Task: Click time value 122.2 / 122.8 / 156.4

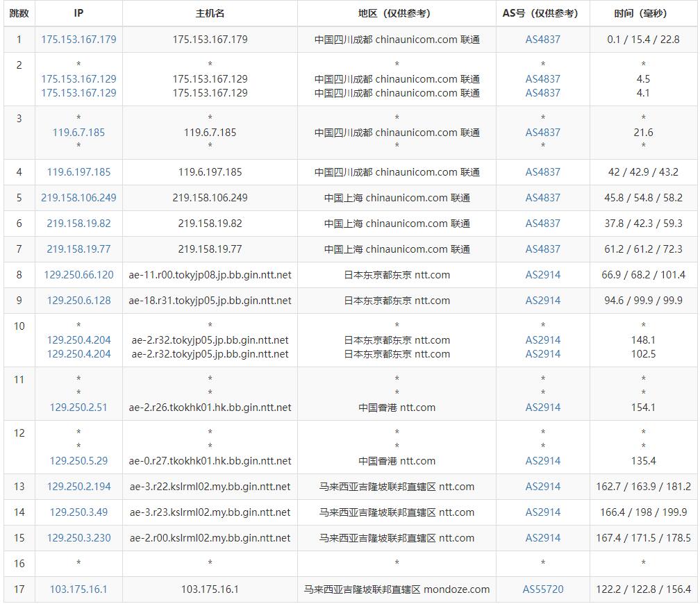Action: (643, 589)
